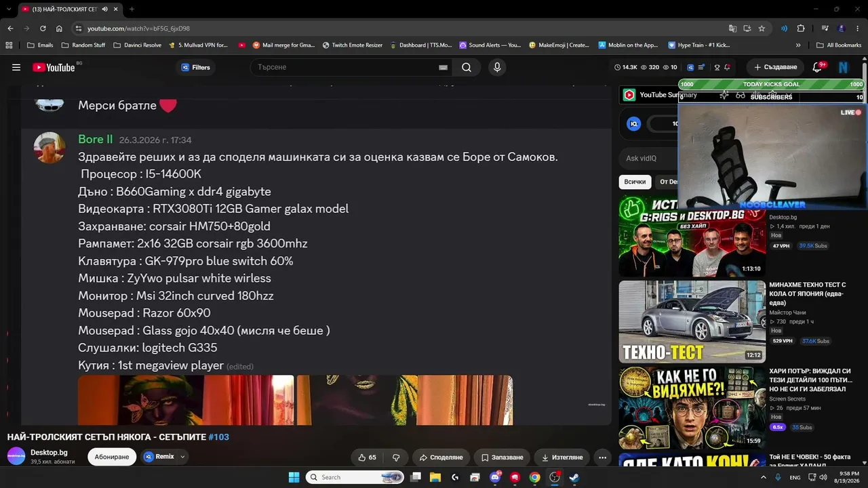Open the ТЕХНО-ТЕСТ car video thumbnail

click(x=692, y=322)
